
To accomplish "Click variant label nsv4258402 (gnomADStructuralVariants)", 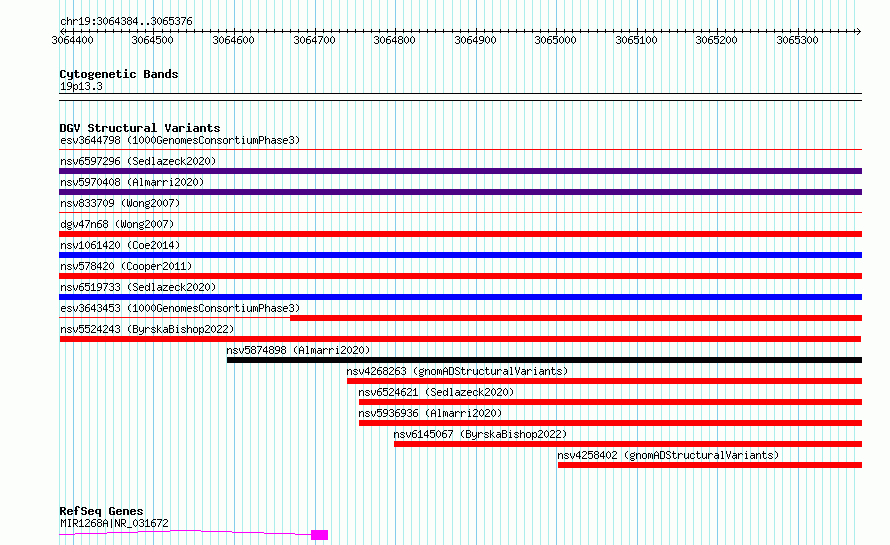I will 668,455.
